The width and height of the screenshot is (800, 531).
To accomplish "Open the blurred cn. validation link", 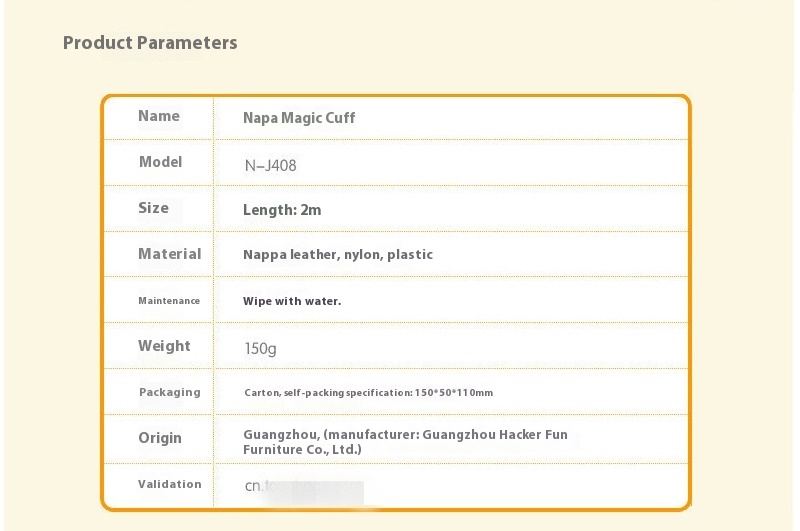I will (304, 486).
